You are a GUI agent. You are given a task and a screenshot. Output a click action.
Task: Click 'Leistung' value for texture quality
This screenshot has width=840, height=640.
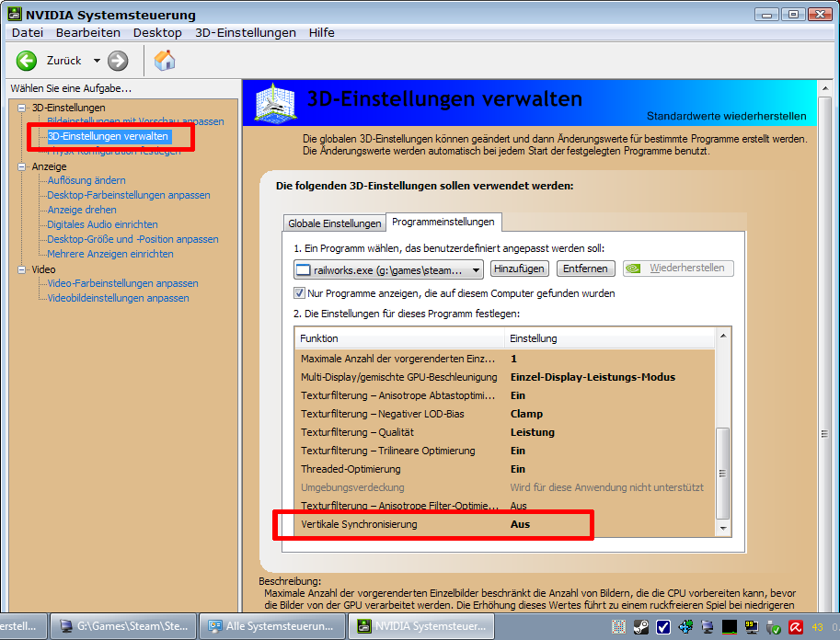533,432
